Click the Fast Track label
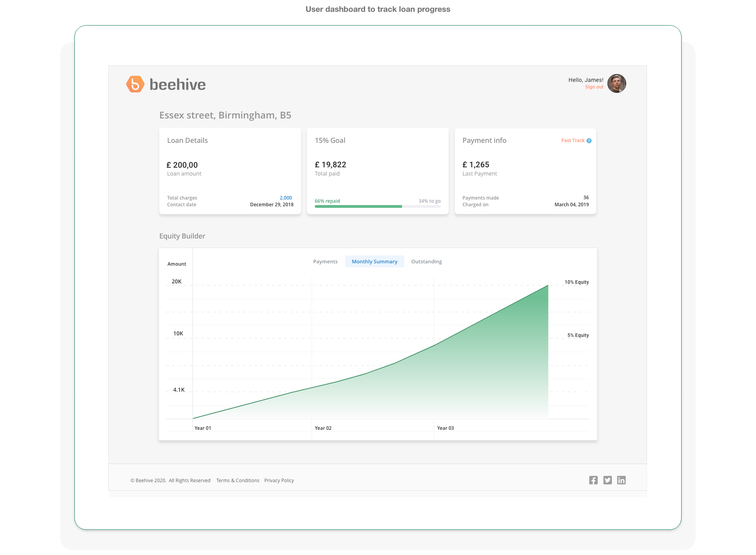 click(x=573, y=141)
